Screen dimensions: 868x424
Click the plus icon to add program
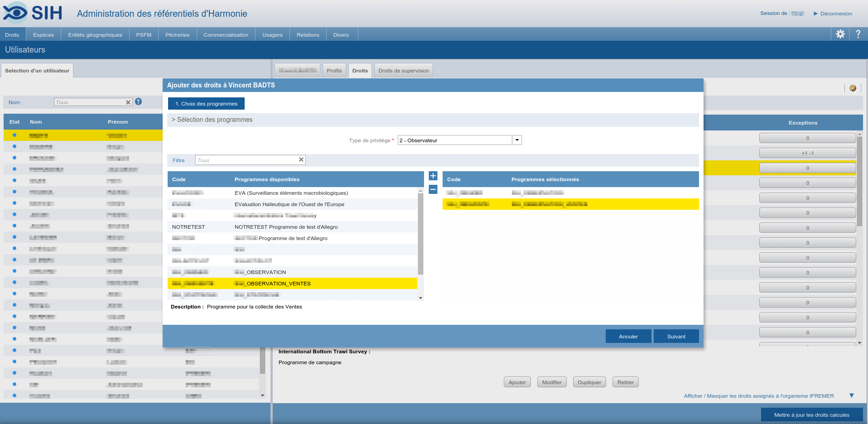(433, 176)
